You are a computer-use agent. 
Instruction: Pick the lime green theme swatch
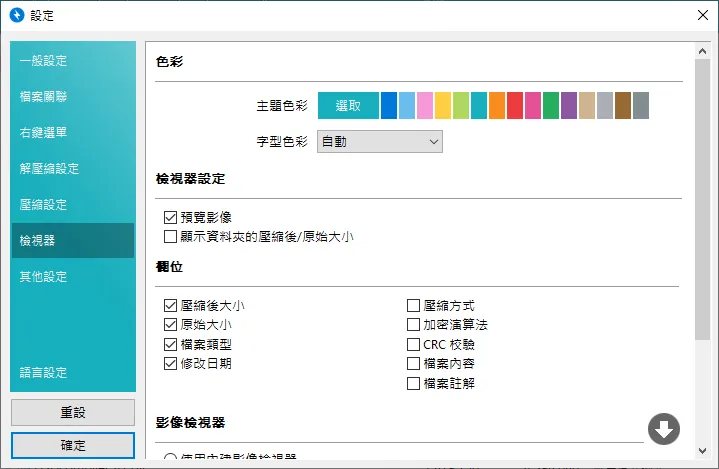point(461,105)
